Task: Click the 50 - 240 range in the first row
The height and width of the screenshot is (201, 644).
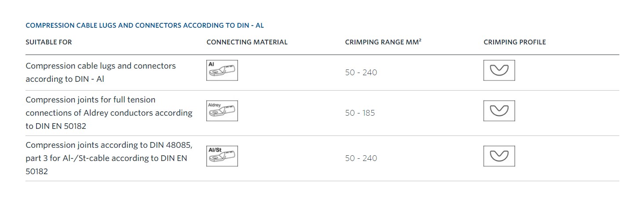Action: pyautogui.click(x=361, y=73)
